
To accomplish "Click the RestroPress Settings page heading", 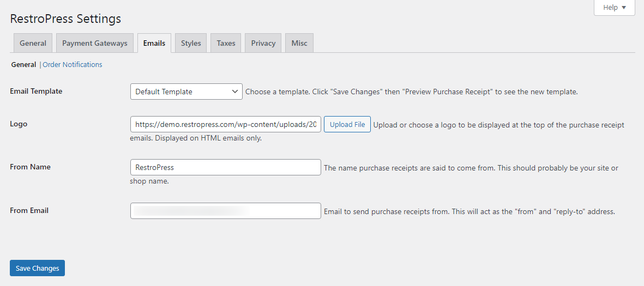I will pos(65,19).
